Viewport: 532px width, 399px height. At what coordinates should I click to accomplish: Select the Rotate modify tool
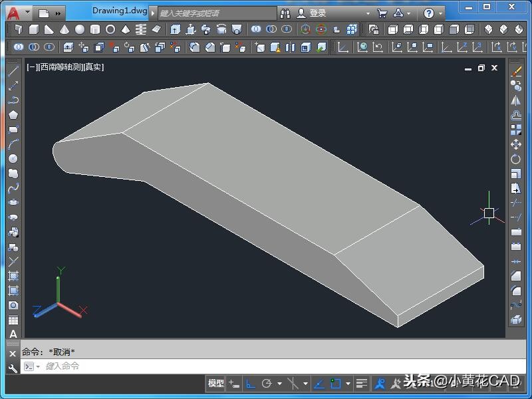516,159
